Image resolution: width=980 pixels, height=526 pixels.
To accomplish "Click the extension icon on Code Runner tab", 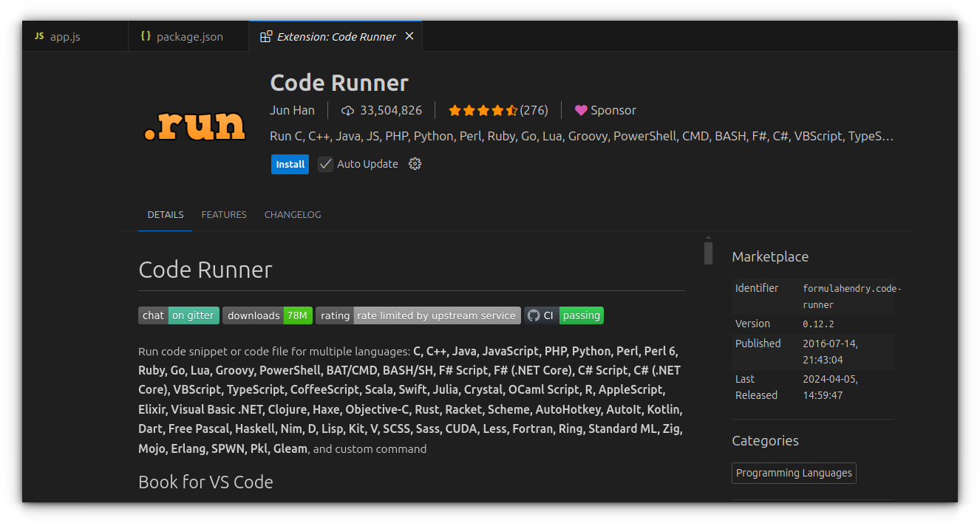I will (265, 35).
